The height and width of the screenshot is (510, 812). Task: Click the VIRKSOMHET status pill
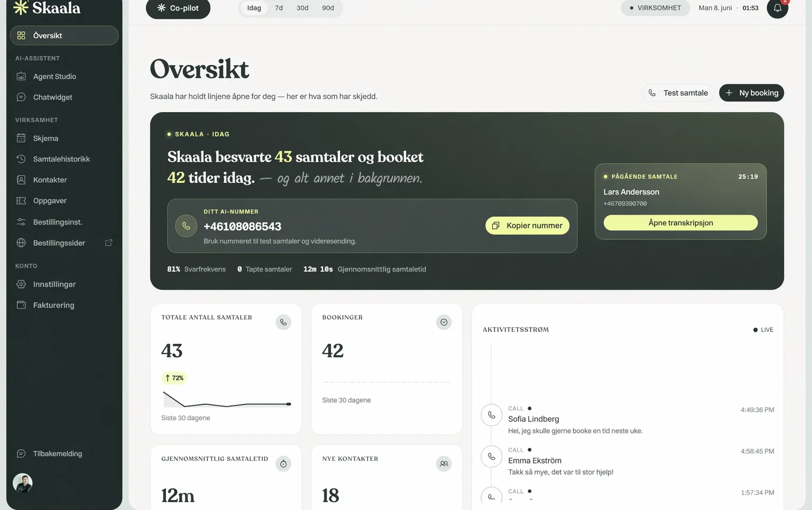point(656,8)
